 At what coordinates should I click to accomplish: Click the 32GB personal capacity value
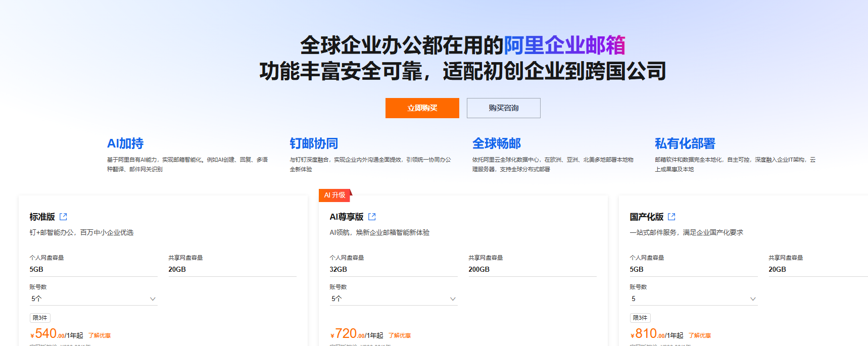point(339,269)
